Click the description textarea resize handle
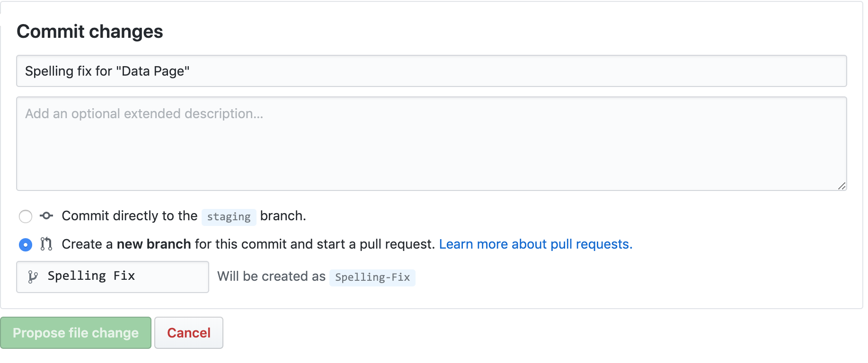 841,186
